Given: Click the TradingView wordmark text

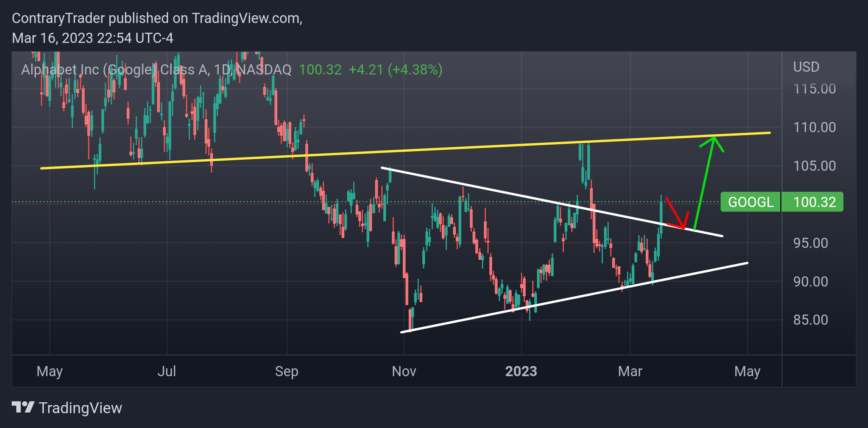Looking at the screenshot, I should click(x=81, y=408).
